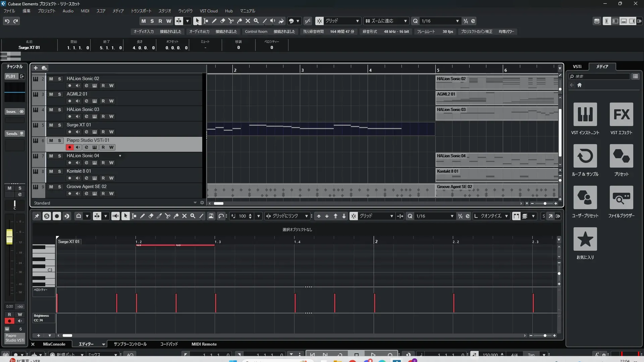Select the Scissors split tool in main toolbar
The height and width of the screenshot is (362, 644).
[231, 21]
